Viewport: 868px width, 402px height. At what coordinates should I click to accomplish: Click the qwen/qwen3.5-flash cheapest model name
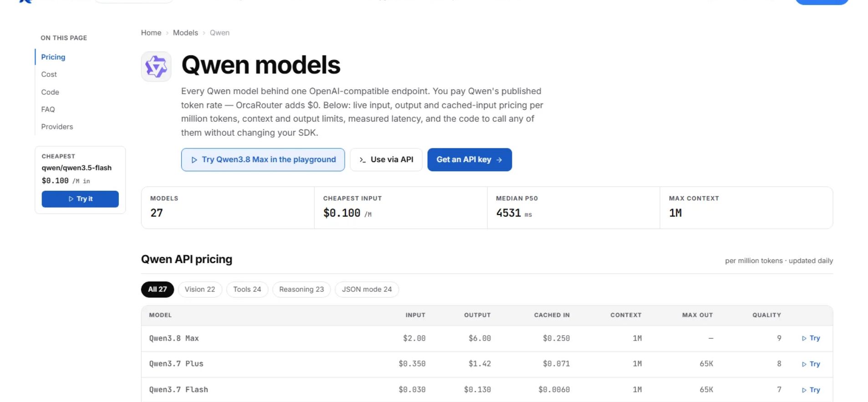click(x=77, y=168)
